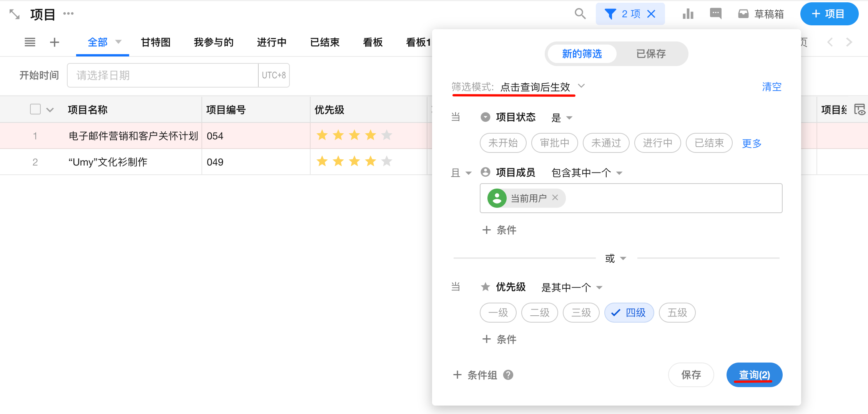Click the search magnifier icon
Viewport: 868px width, 414px height.
pyautogui.click(x=580, y=14)
